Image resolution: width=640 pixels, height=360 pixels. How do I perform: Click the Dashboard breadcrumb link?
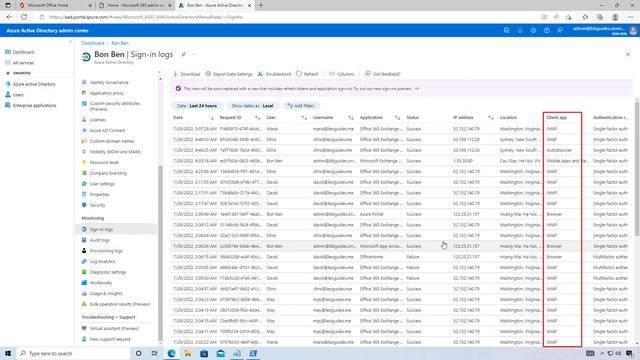coord(93,43)
